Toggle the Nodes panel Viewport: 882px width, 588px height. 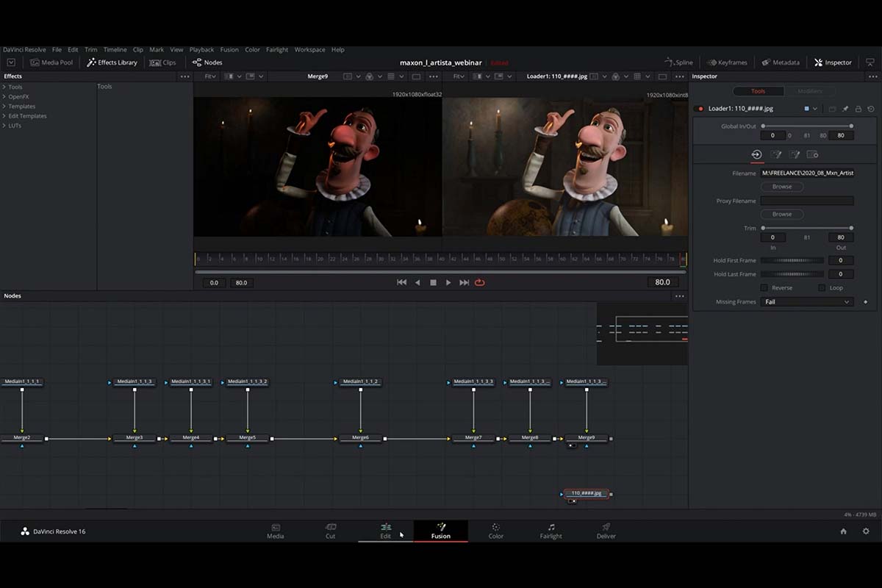pos(207,62)
